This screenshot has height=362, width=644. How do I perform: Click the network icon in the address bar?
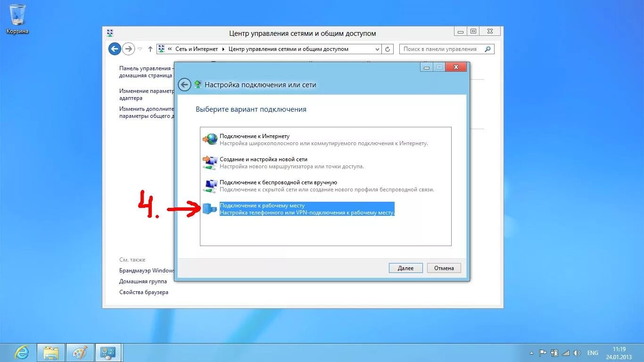pos(162,49)
